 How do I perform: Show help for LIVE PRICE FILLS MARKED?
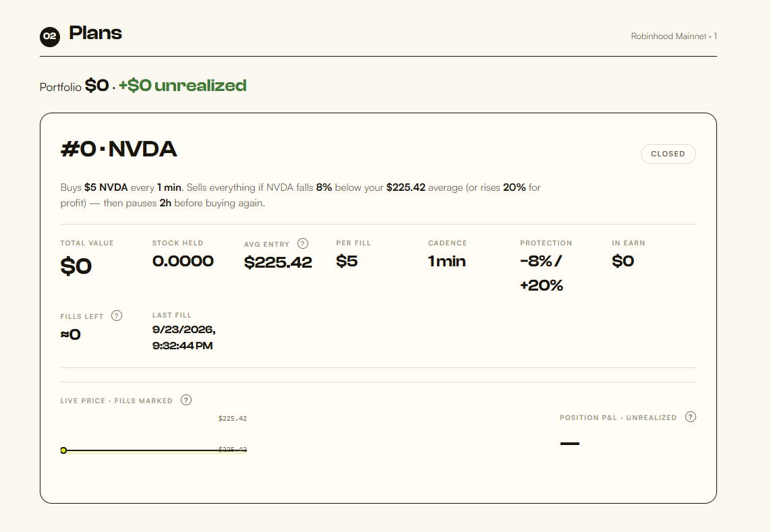(x=186, y=401)
